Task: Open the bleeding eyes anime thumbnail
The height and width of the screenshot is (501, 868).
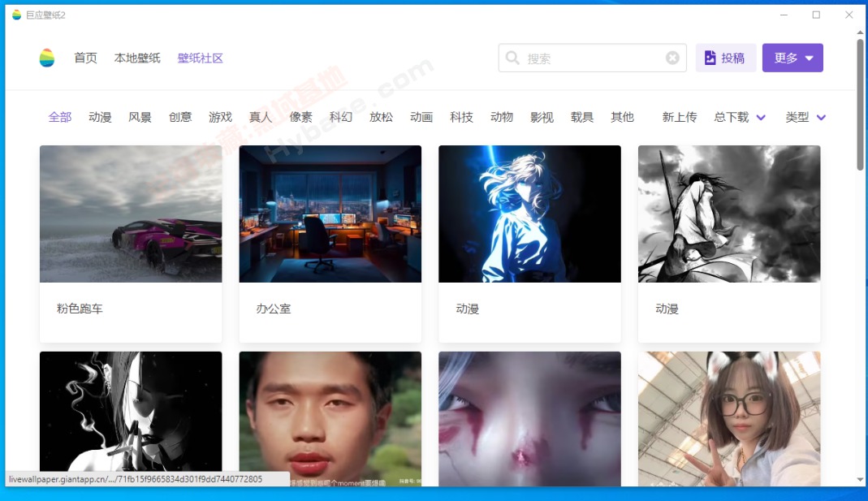Action: tap(529, 419)
